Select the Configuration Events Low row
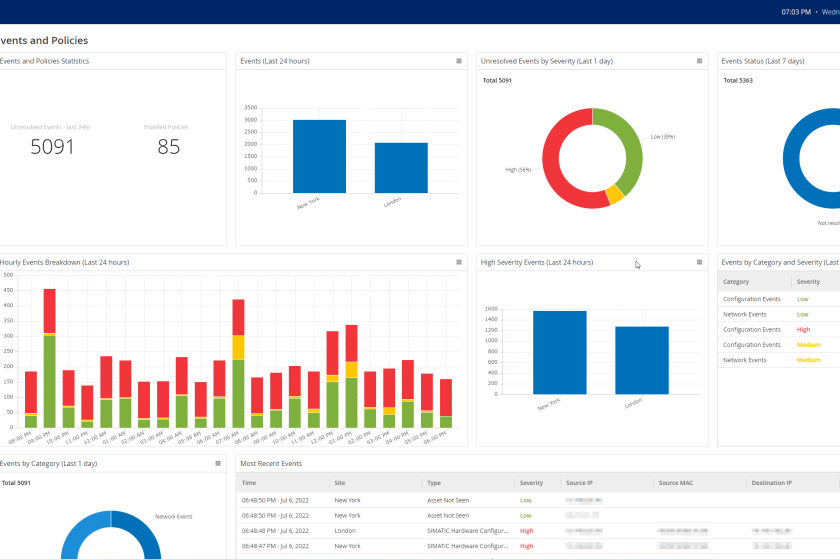The height and width of the screenshot is (560, 840). click(779, 299)
